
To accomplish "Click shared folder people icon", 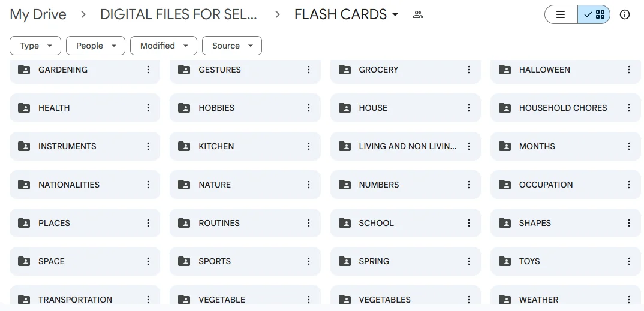I will (x=418, y=15).
